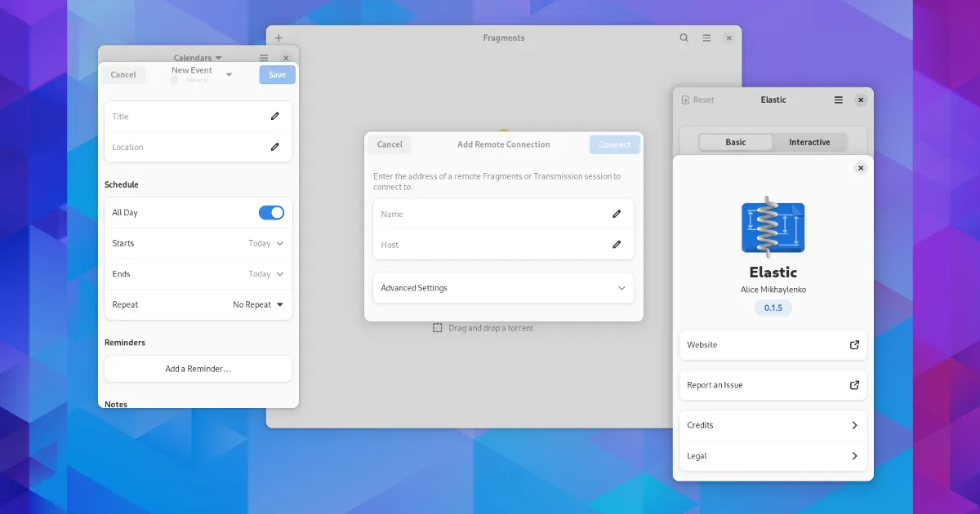This screenshot has height=514, width=980.
Task: Open the Legal page
Action: pos(773,456)
